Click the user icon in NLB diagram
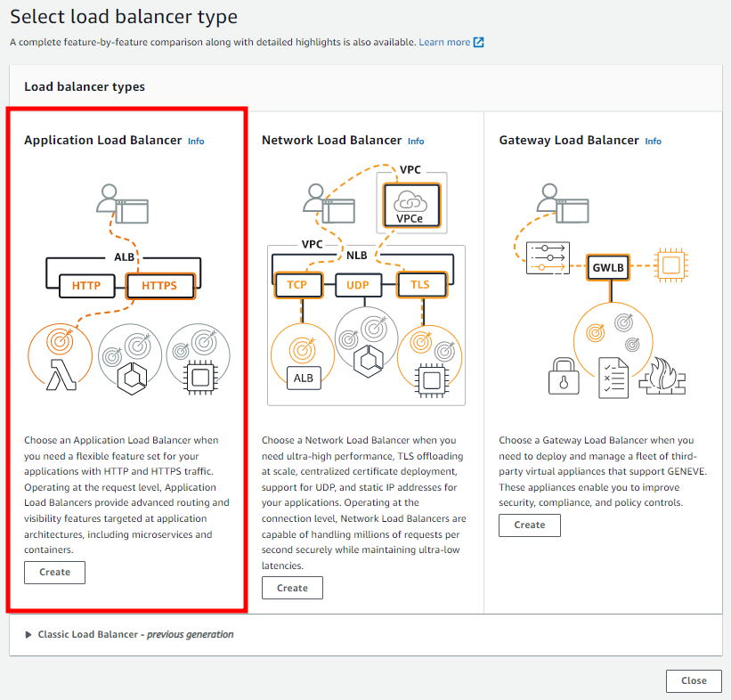This screenshot has width=731, height=700. pyautogui.click(x=329, y=204)
